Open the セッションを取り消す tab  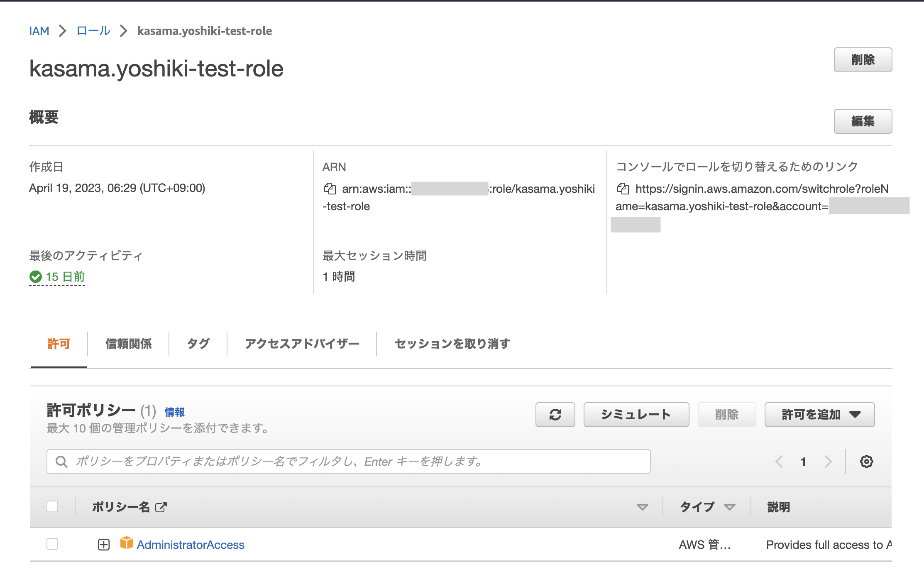tap(452, 344)
